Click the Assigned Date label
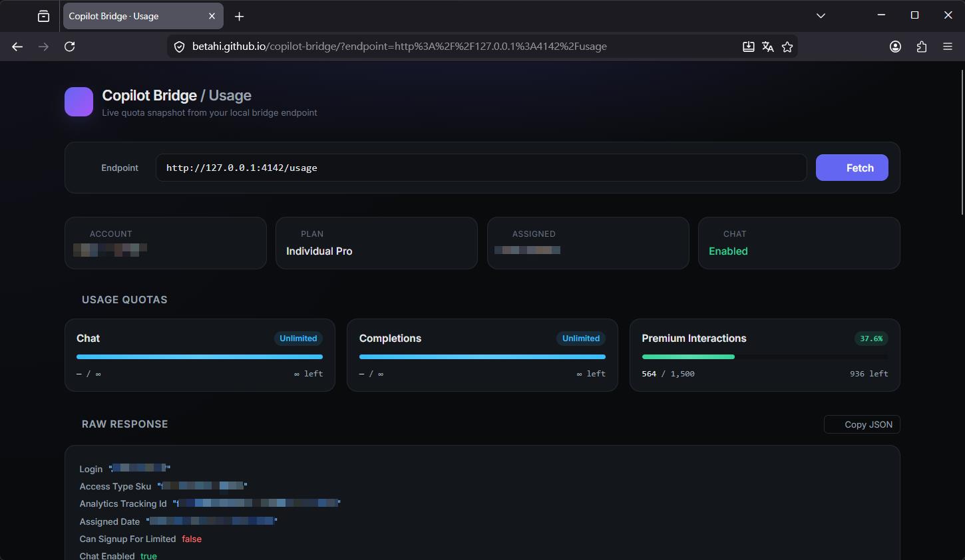This screenshot has height=560, width=965. [110, 522]
